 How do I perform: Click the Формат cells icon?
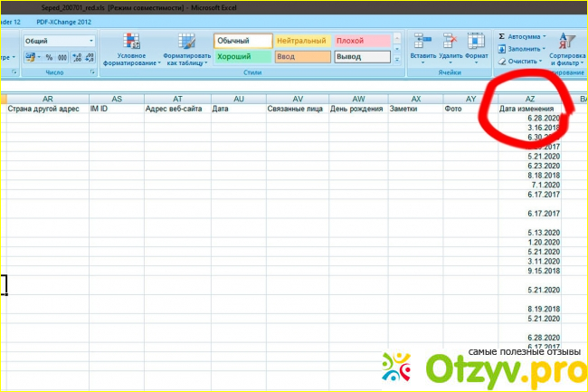coord(476,41)
